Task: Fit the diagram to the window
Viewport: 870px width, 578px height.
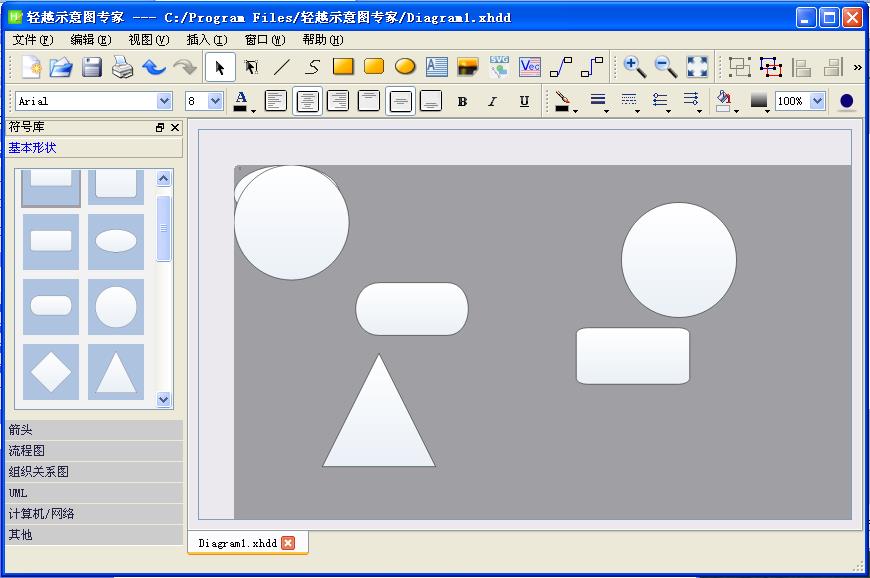Action: click(x=697, y=67)
